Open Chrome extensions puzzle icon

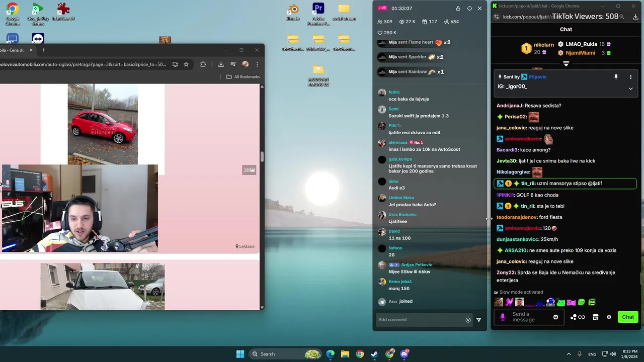point(203,64)
